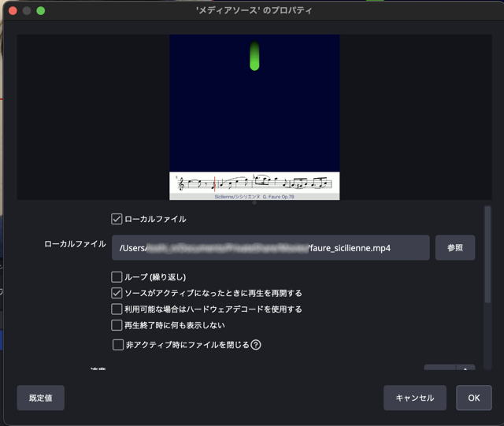The height and width of the screenshot is (426, 504).
Task: Enable hardware decode checkbox (ハードウェアデコード)
Action: click(x=117, y=309)
